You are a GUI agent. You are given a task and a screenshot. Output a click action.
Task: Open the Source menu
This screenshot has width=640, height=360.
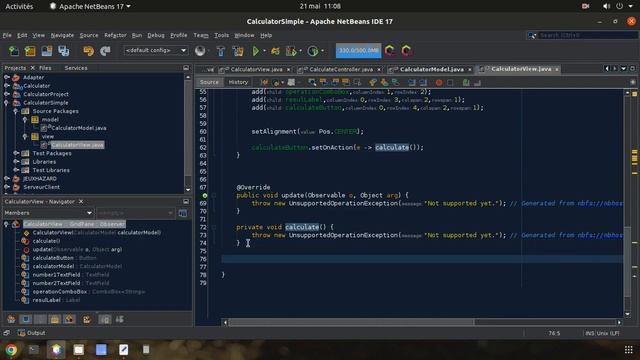coord(89,36)
